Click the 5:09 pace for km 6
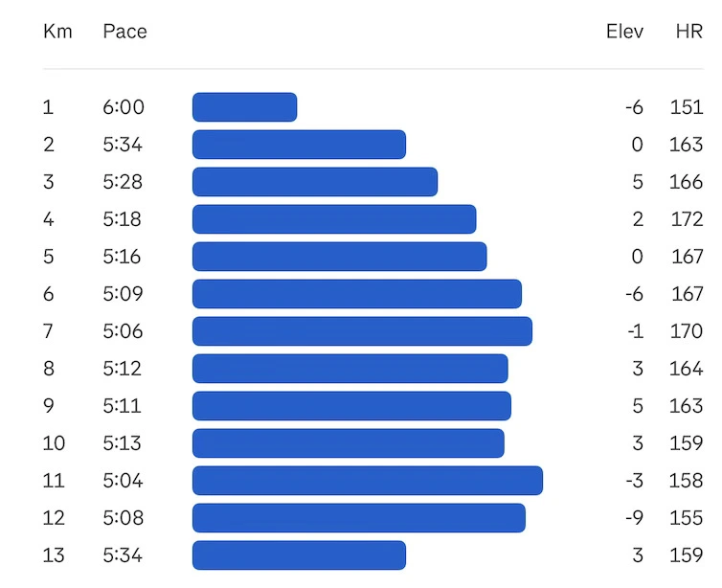The image size is (722, 588). point(122,294)
